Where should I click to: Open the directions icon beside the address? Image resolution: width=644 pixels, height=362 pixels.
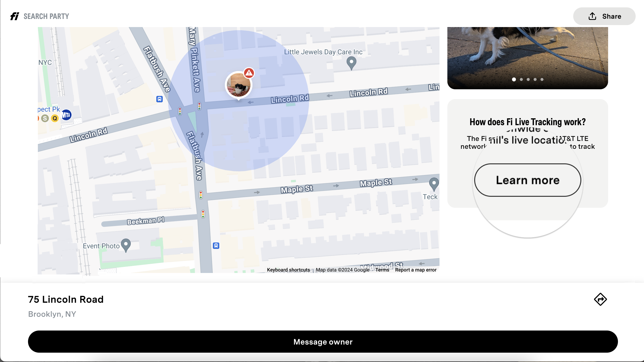pos(600,299)
